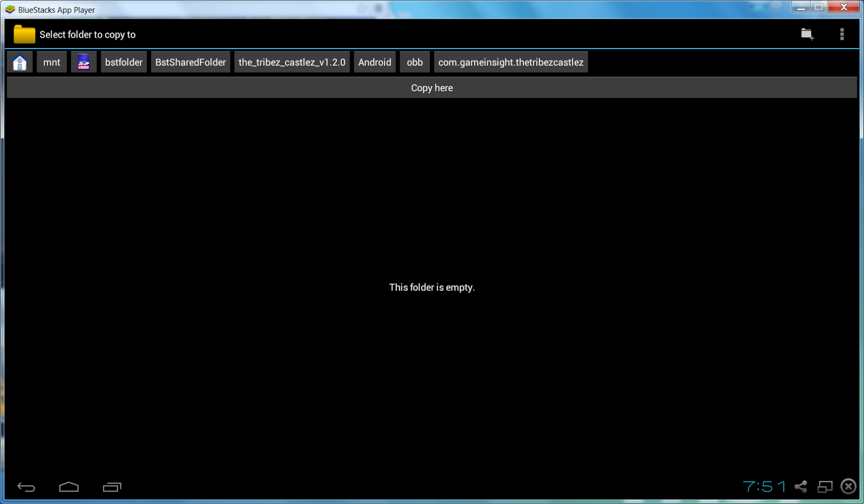Image resolution: width=864 pixels, height=504 pixels.
Task: Select the com.gameinsight.thetribezcastlez breadcrumb
Action: coord(511,62)
